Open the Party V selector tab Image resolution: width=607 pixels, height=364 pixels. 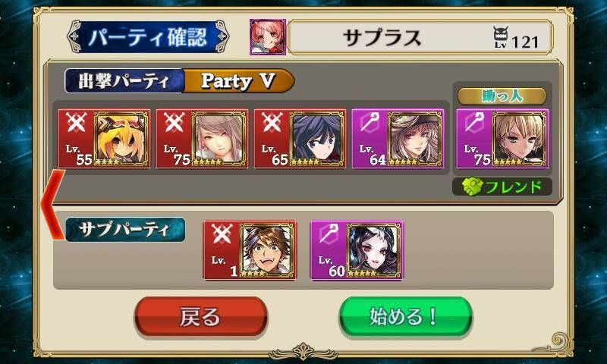238,81
